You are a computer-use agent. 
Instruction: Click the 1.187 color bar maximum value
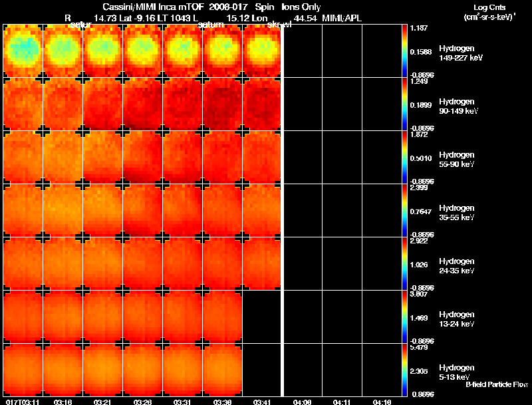[x=419, y=28]
